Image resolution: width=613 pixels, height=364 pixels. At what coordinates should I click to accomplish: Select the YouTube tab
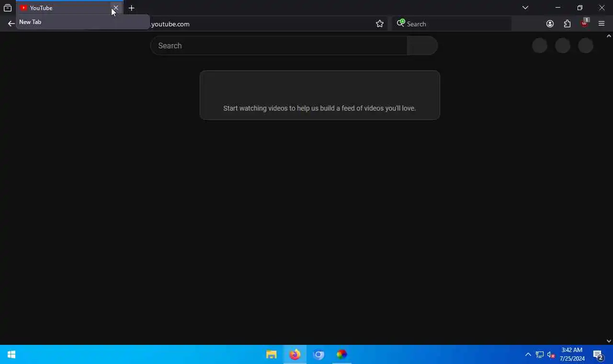click(x=69, y=8)
